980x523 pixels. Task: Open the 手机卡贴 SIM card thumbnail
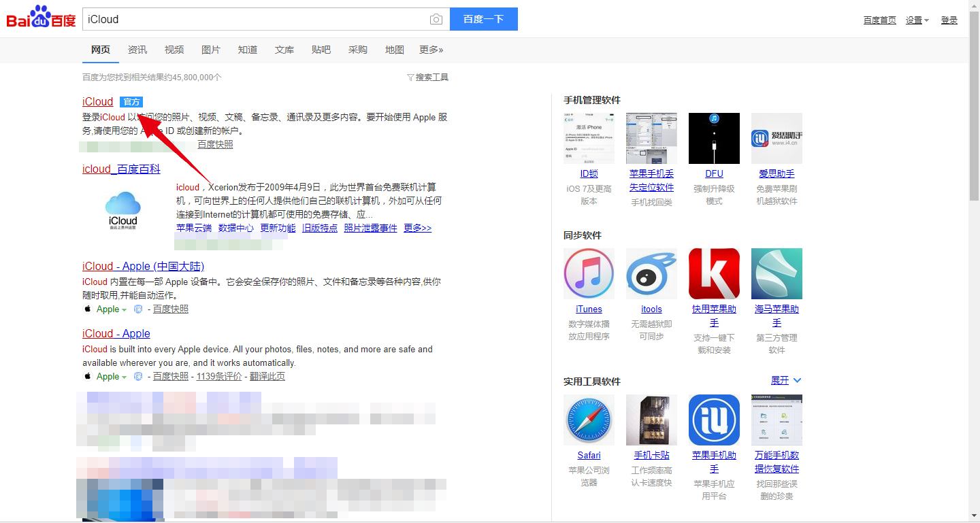click(651, 420)
